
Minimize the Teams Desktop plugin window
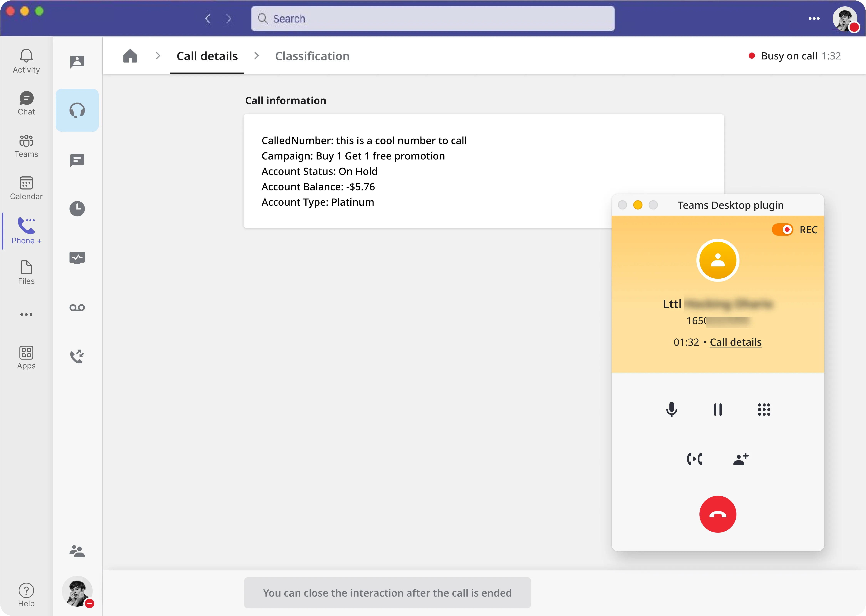(x=638, y=205)
